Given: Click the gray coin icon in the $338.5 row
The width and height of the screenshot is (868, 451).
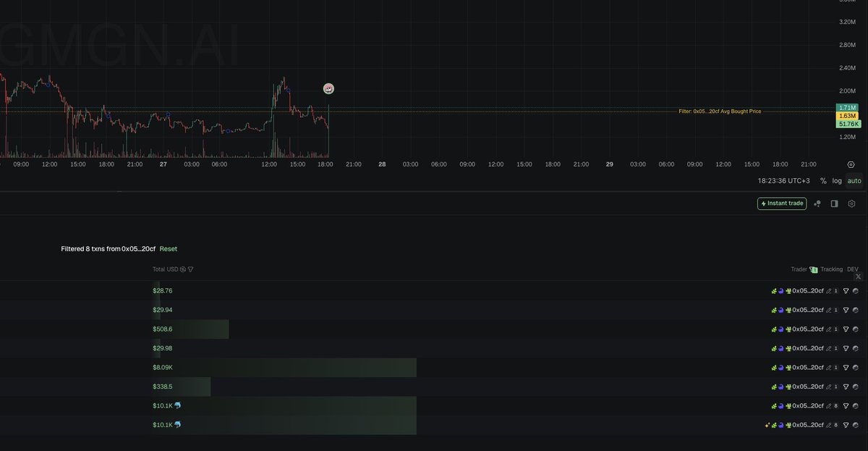Looking at the screenshot, I should (856, 387).
